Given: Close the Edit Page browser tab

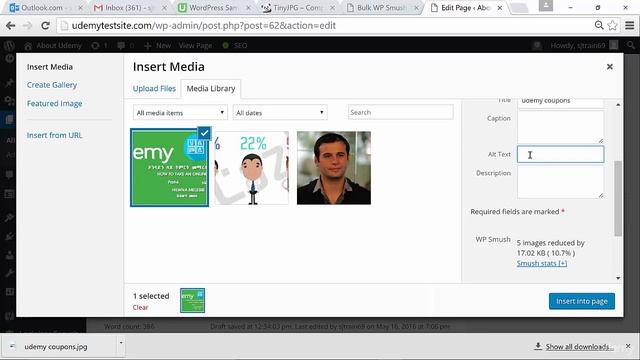Looking at the screenshot, I should pos(500,8).
